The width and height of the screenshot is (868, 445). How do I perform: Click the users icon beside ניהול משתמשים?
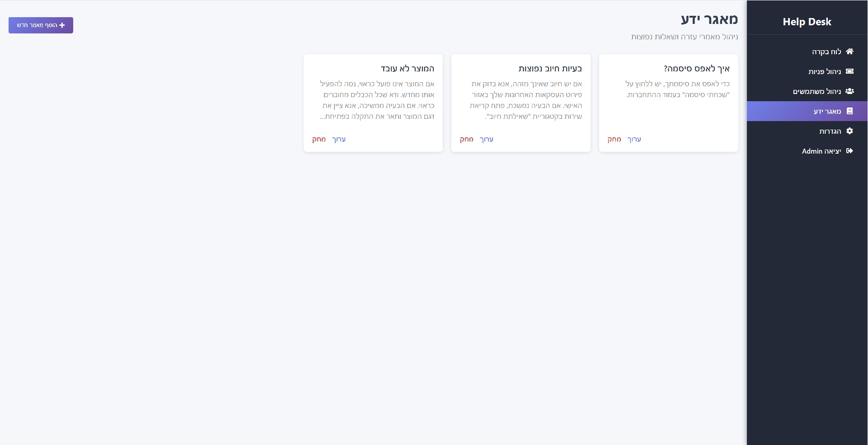click(849, 91)
